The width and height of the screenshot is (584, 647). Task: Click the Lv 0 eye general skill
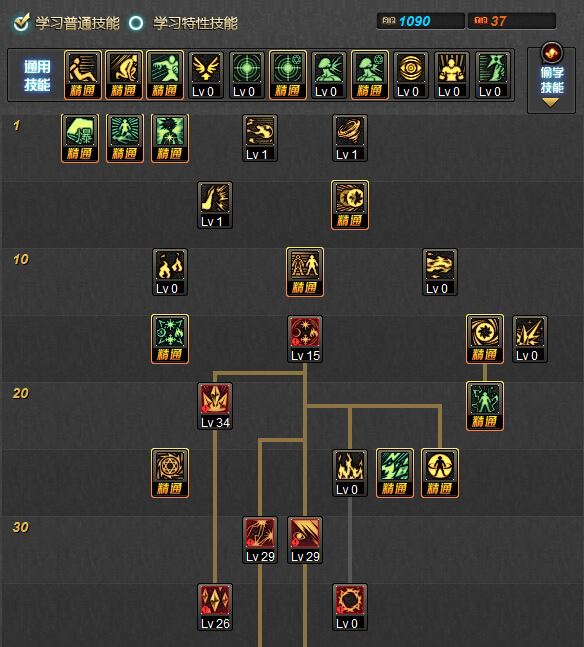pos(411,75)
